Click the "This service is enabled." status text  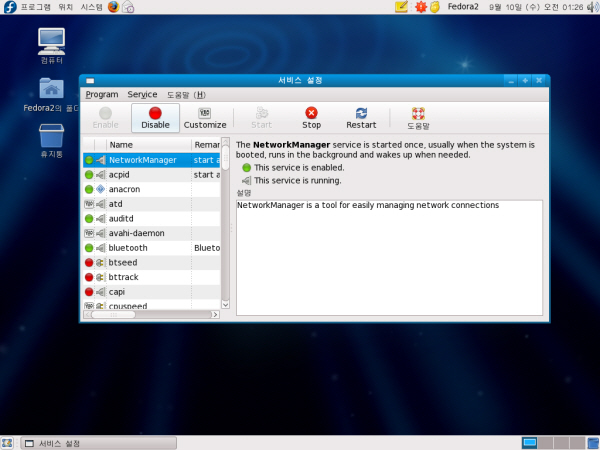(x=299, y=168)
